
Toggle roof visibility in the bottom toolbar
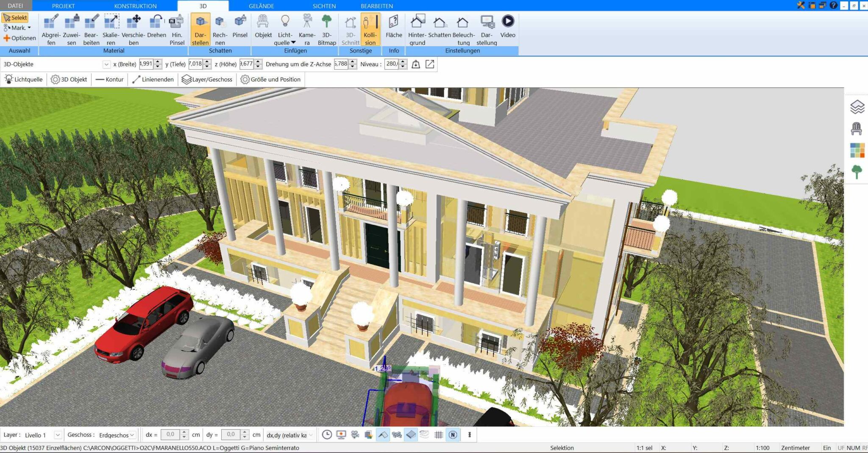(383, 434)
